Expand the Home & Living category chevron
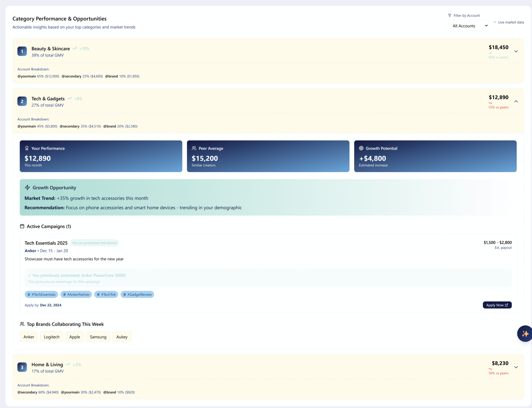Screen dimensions: 532x408 pyautogui.click(x=516, y=367)
